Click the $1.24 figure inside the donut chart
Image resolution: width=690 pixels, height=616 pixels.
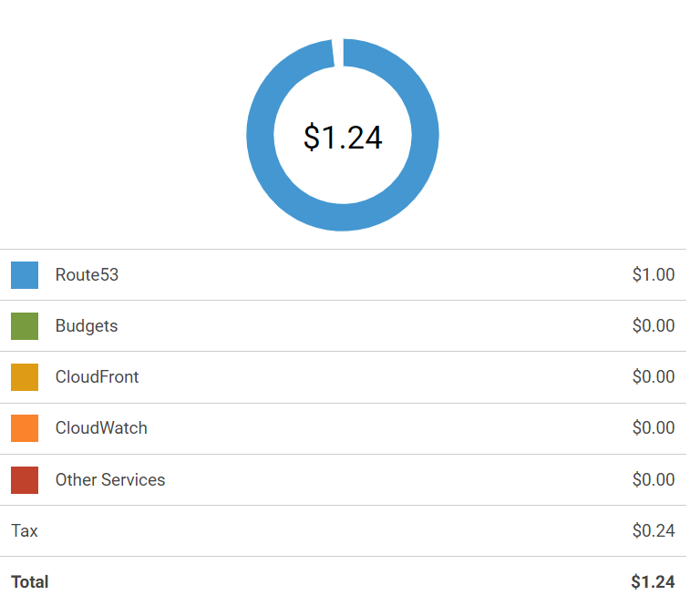pyautogui.click(x=343, y=138)
